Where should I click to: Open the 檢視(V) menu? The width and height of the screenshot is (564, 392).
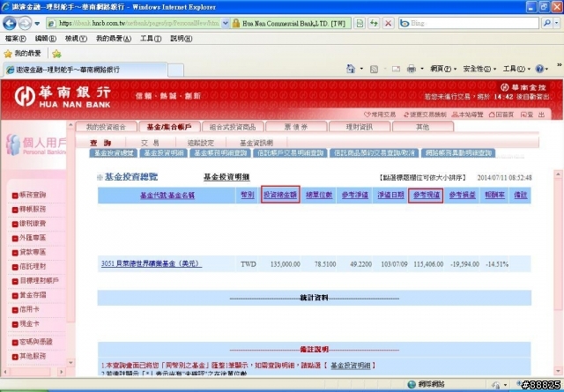click(x=76, y=39)
